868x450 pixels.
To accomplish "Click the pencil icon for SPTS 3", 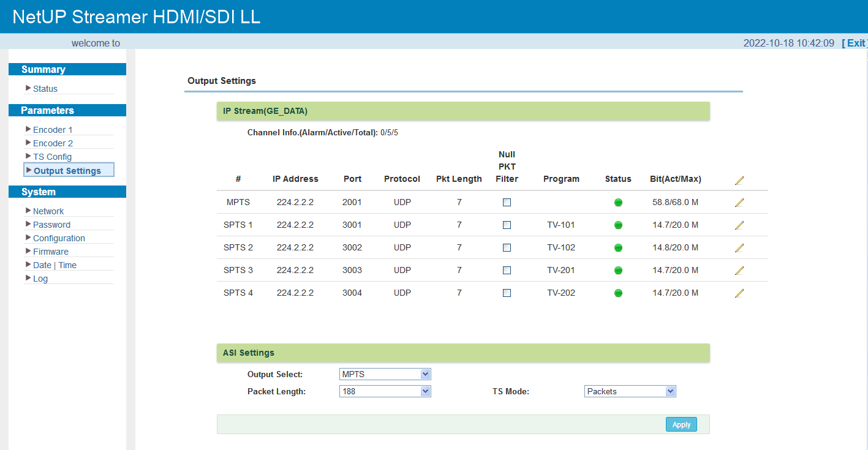I will coord(739,271).
